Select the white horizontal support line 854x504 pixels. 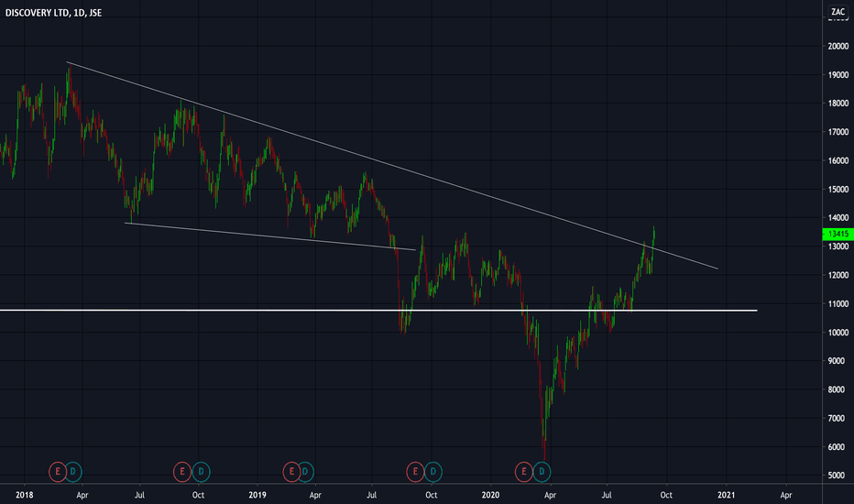(378, 311)
